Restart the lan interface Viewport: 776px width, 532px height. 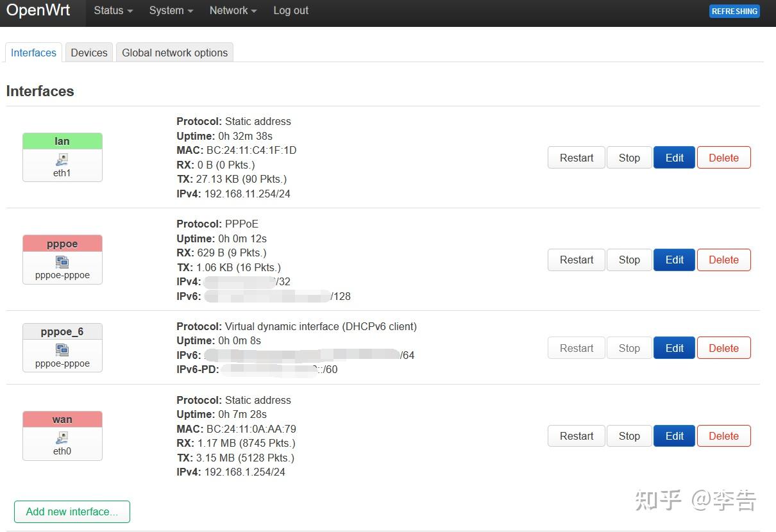pos(575,157)
